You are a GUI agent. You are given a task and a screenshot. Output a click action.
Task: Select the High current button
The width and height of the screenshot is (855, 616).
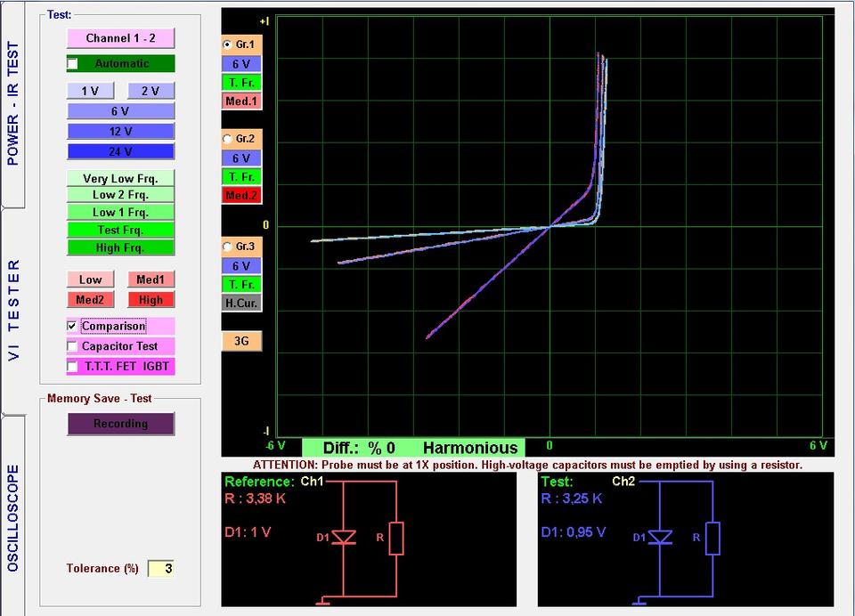tap(151, 300)
